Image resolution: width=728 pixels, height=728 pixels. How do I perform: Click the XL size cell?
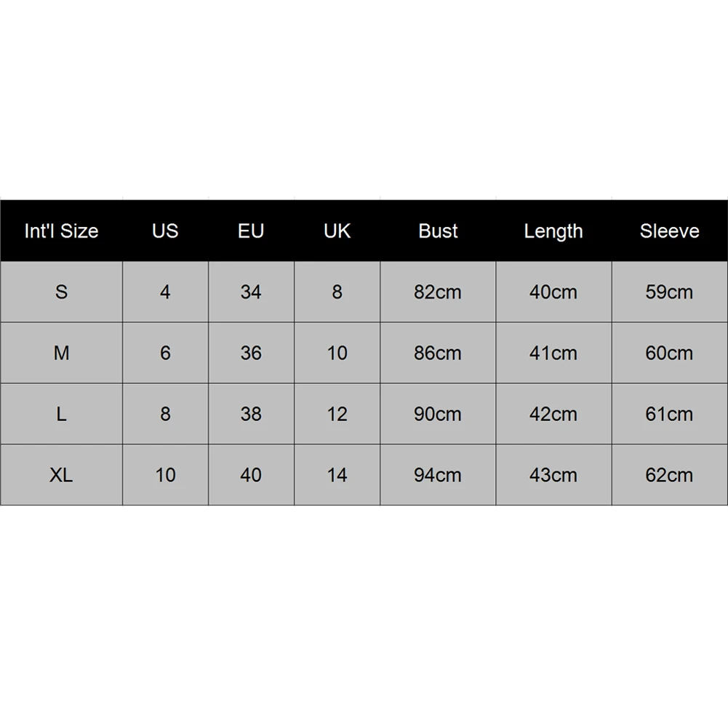pos(61,474)
